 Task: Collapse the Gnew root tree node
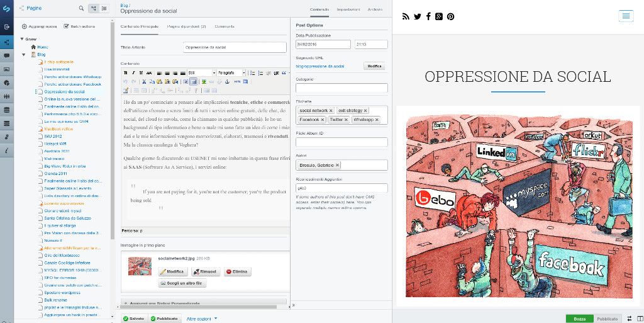22,39
